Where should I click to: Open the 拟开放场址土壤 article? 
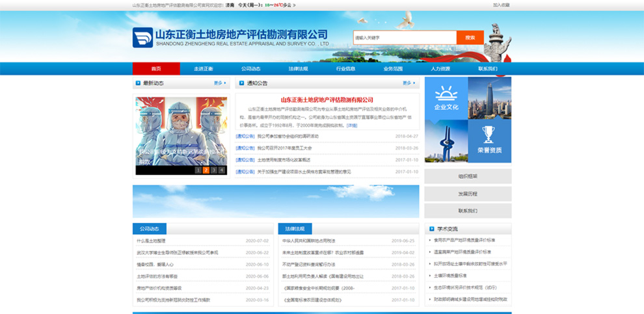tap(471, 264)
